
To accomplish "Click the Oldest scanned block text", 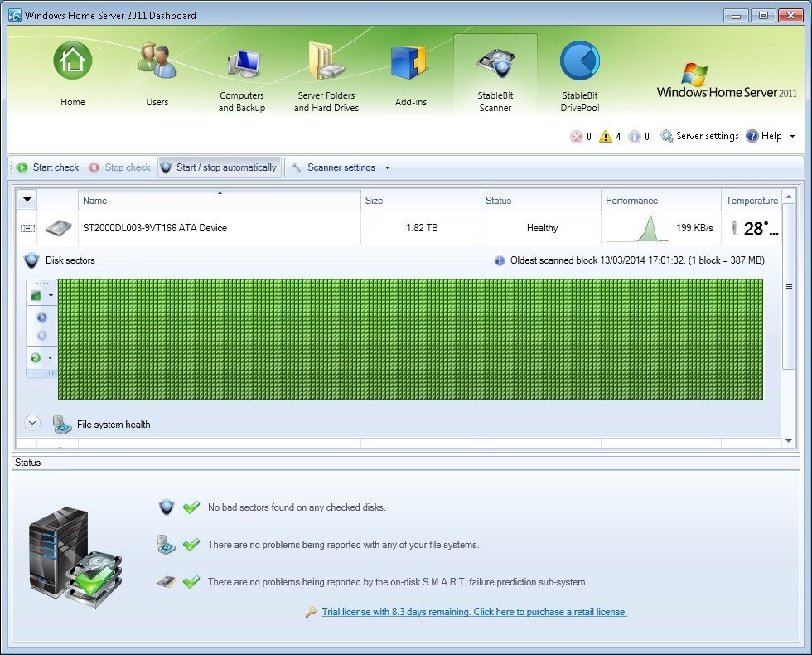I will pyautogui.click(x=637, y=260).
